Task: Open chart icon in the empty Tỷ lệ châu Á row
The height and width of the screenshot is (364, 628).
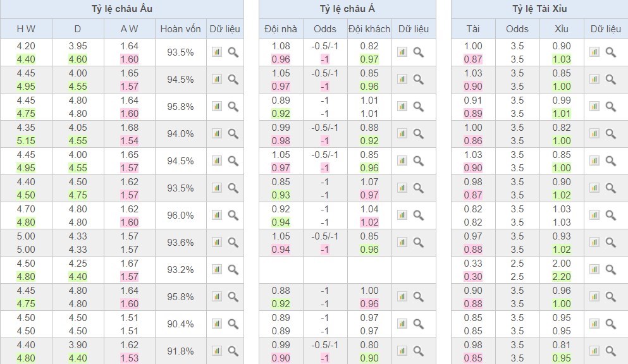Action: point(402,269)
